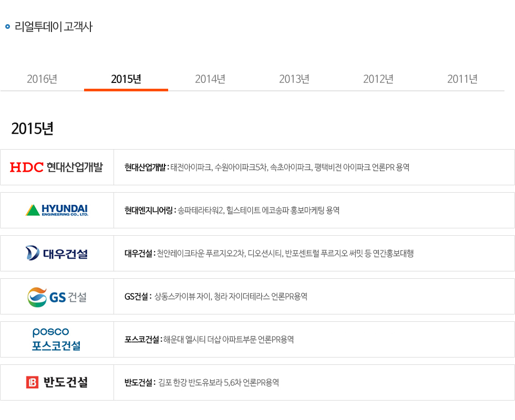The height and width of the screenshot is (420, 515).
Task: Click the 리얼투데이 고객사 heading
Action: point(54,27)
